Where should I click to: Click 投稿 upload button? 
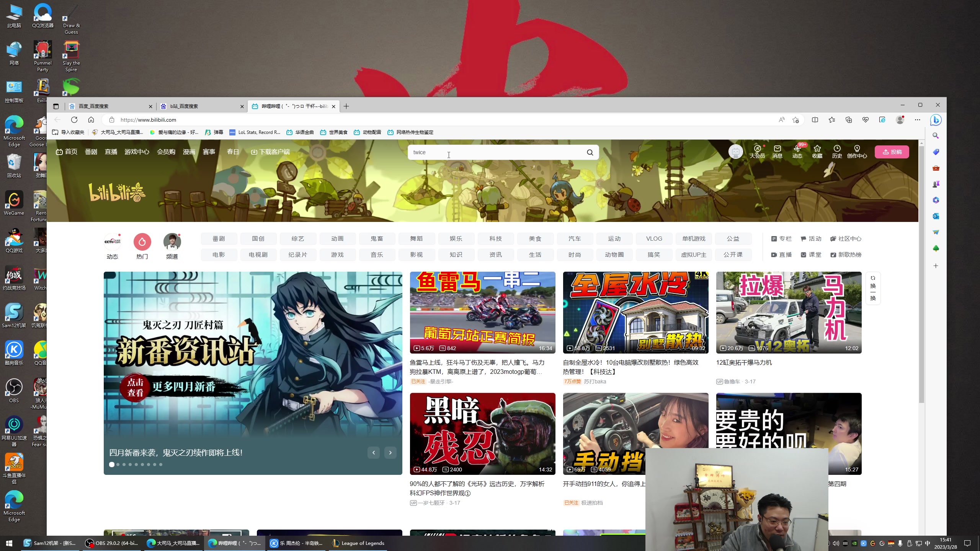(x=892, y=152)
